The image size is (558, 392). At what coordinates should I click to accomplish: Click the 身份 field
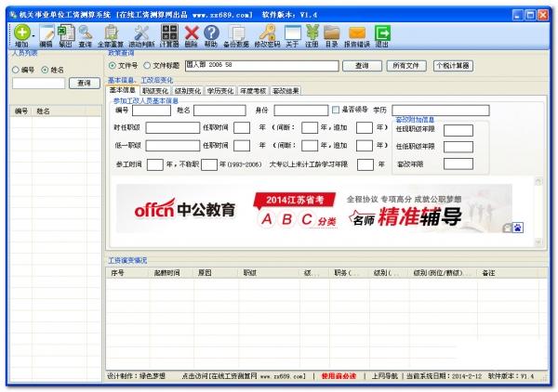pyautogui.click(x=300, y=111)
